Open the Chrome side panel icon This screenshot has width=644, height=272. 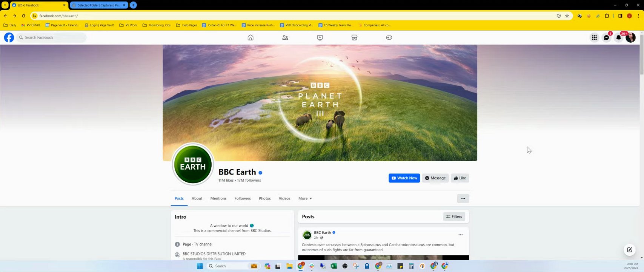(x=620, y=16)
